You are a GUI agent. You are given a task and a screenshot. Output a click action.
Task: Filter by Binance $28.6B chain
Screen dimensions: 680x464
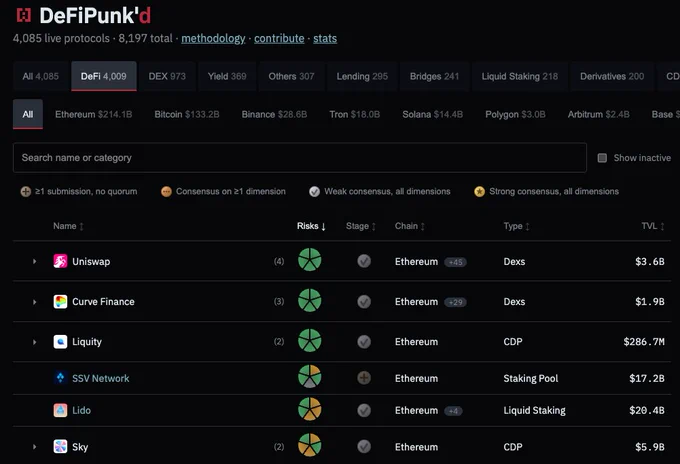(274, 114)
